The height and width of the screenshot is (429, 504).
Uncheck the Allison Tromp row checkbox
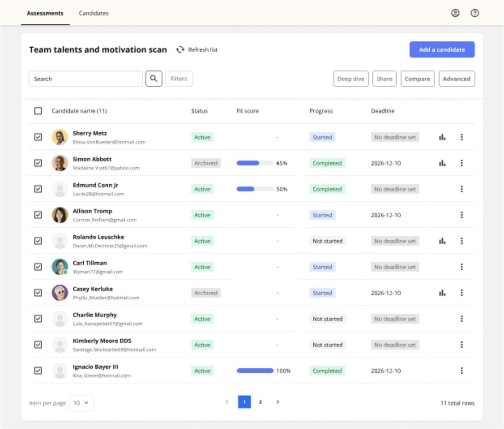38,215
